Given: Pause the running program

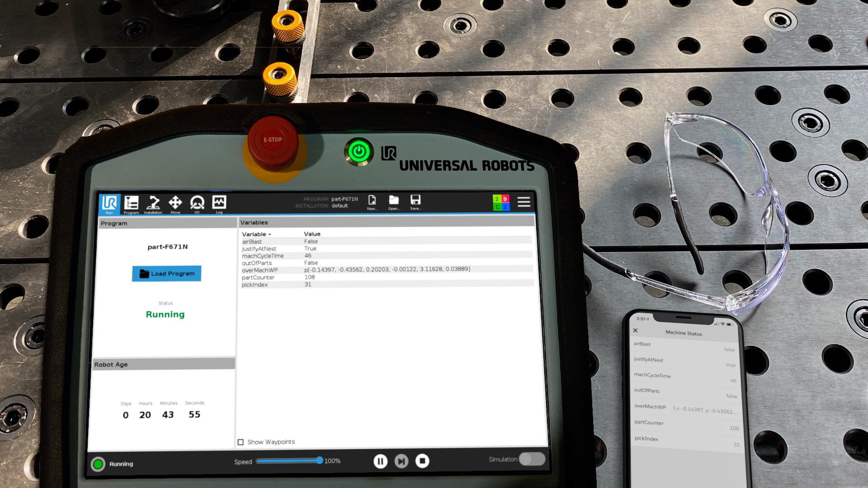Looking at the screenshot, I should click(x=380, y=460).
